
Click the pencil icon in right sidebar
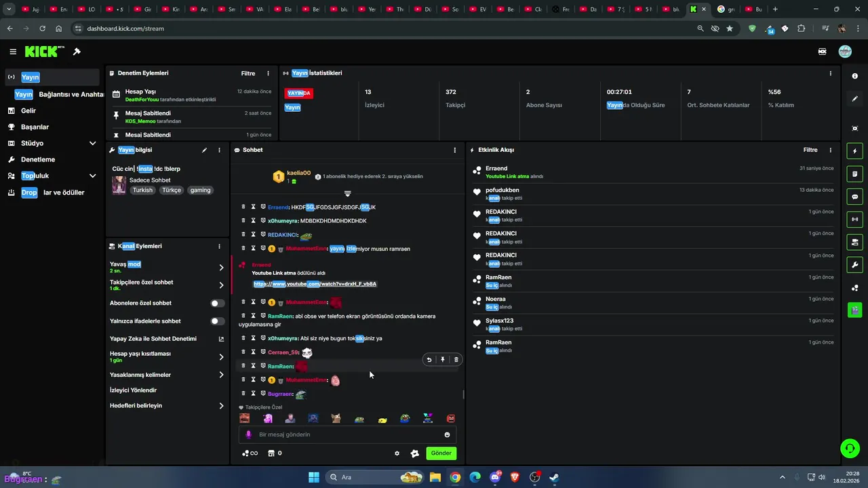coord(854,99)
